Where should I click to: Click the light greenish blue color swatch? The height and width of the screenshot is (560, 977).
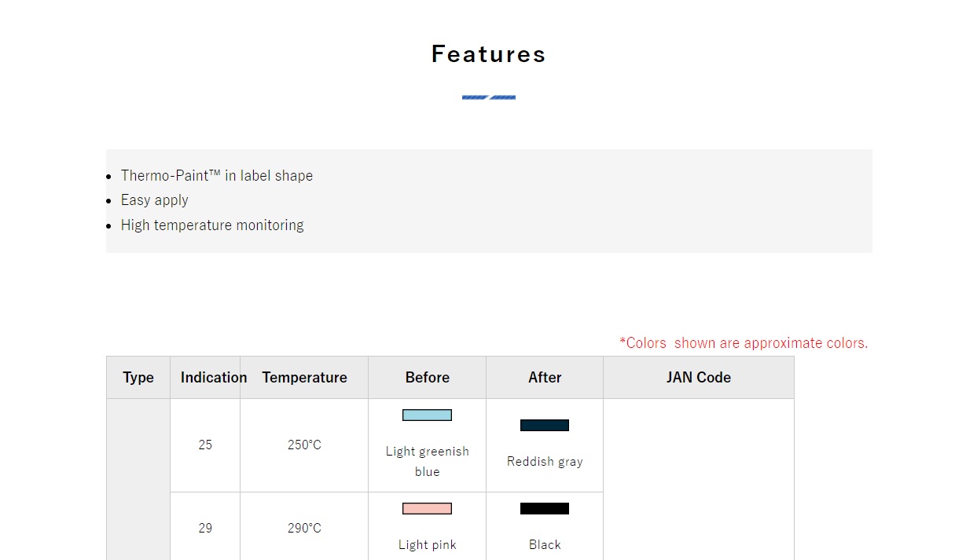coord(427,415)
